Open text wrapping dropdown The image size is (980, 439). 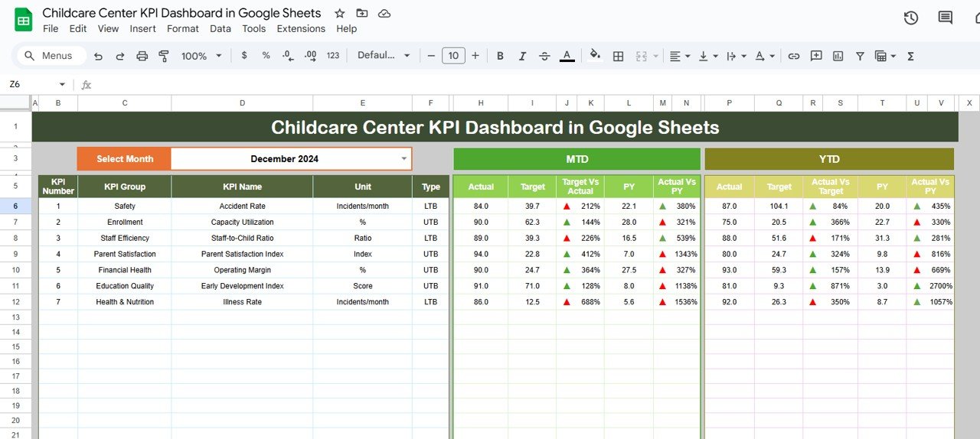pyautogui.click(x=735, y=56)
